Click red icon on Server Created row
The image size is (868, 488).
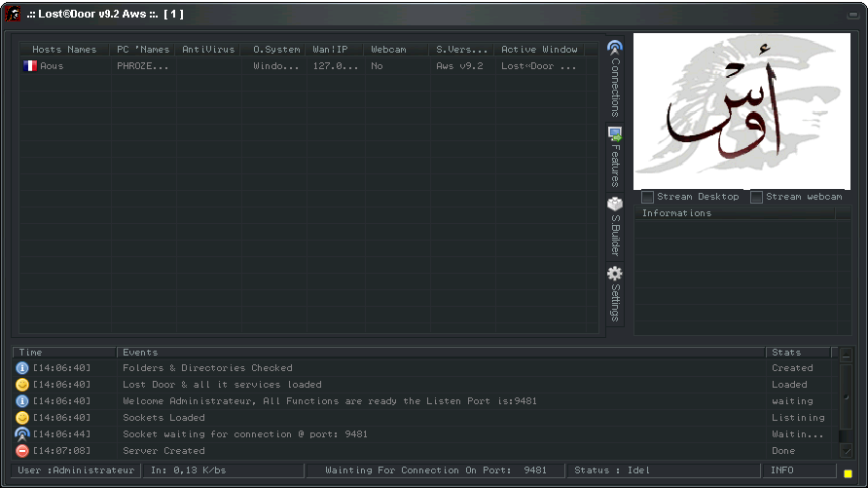(22, 451)
